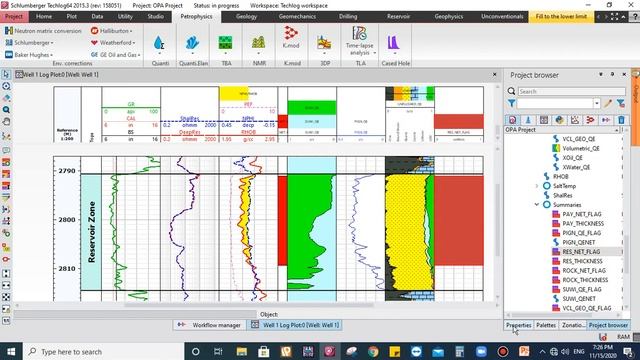640x360 pixels.
Task: Clear the filter with funnel-cross icon
Action: point(621,103)
